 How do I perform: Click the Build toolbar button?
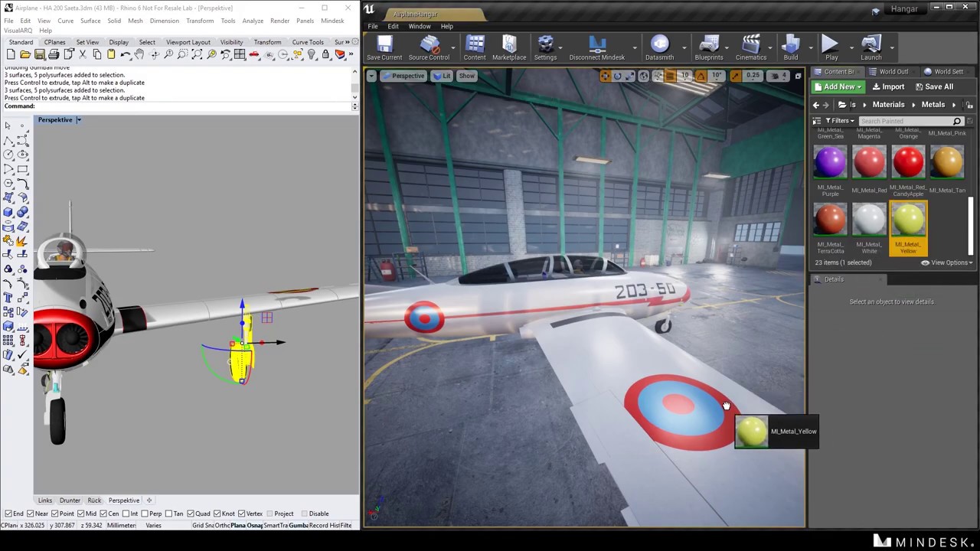point(791,48)
